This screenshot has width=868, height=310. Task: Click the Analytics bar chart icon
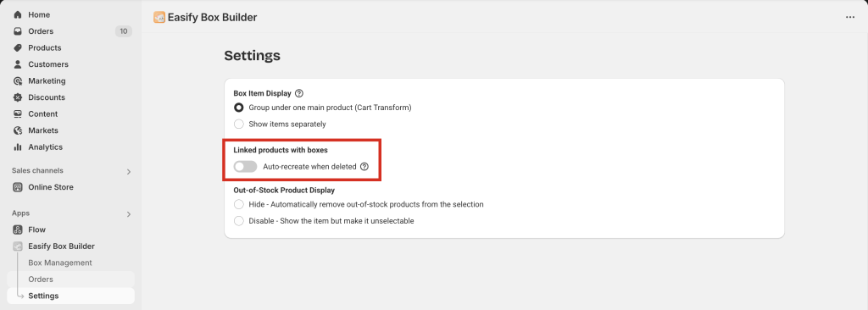pyautogui.click(x=18, y=147)
